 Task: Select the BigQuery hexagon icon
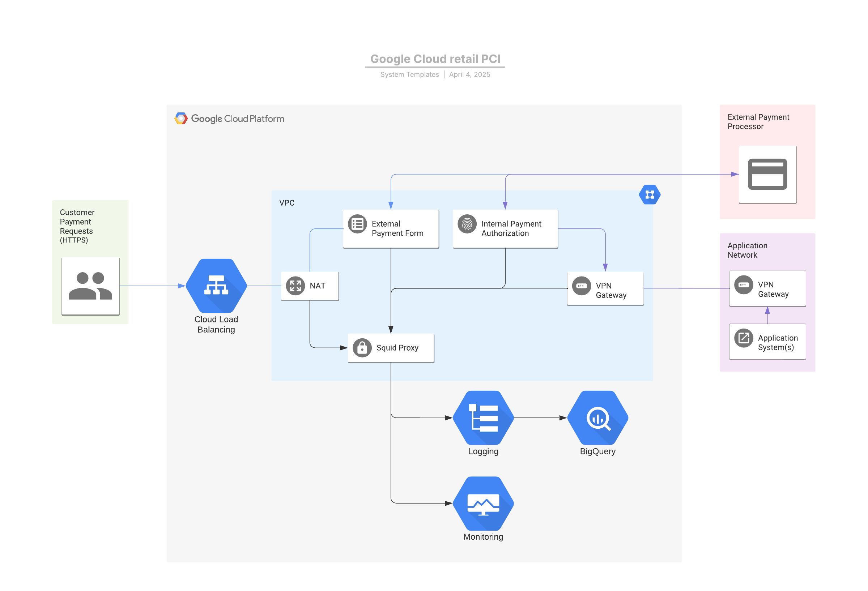pyautogui.click(x=597, y=417)
